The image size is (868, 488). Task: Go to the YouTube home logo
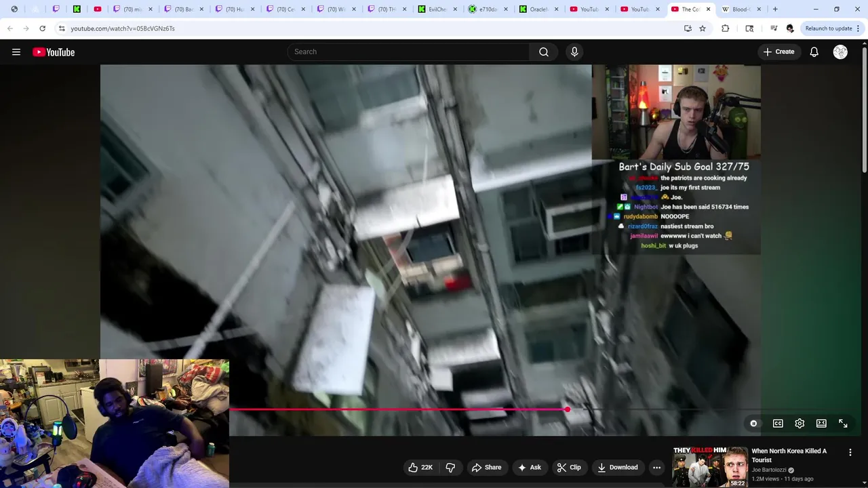tap(54, 52)
